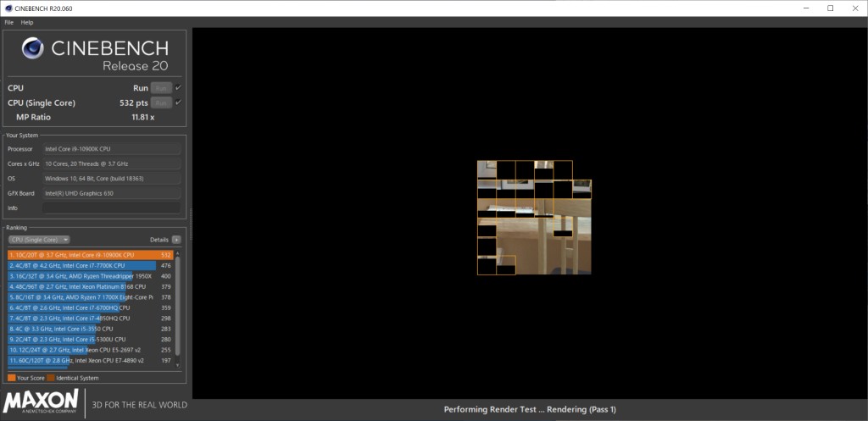Image resolution: width=868 pixels, height=421 pixels.
Task: Click the left panel splitter handle
Action: click(x=191, y=224)
